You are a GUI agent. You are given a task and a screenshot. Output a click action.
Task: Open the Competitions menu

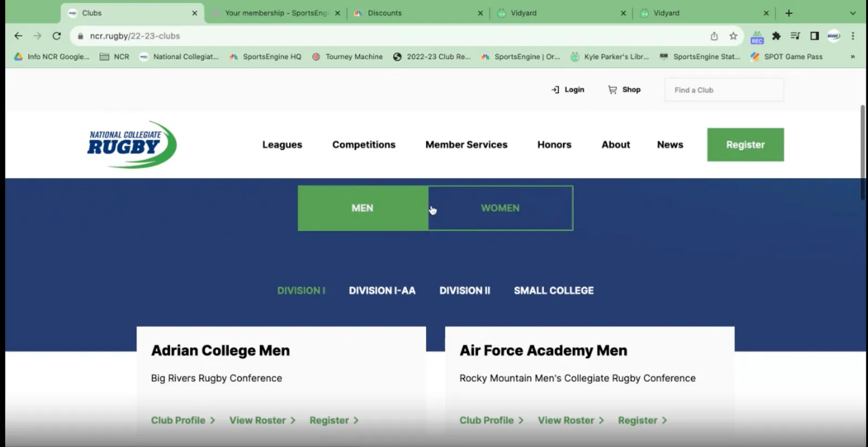pyautogui.click(x=364, y=145)
